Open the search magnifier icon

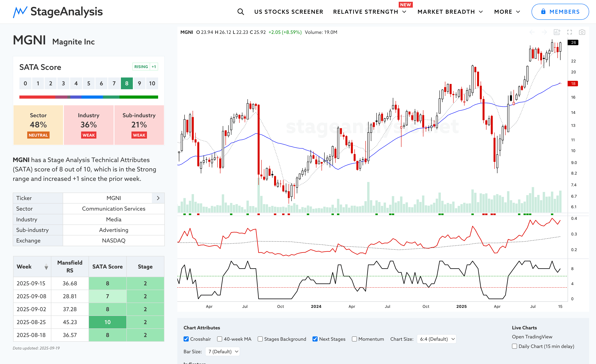tap(240, 12)
